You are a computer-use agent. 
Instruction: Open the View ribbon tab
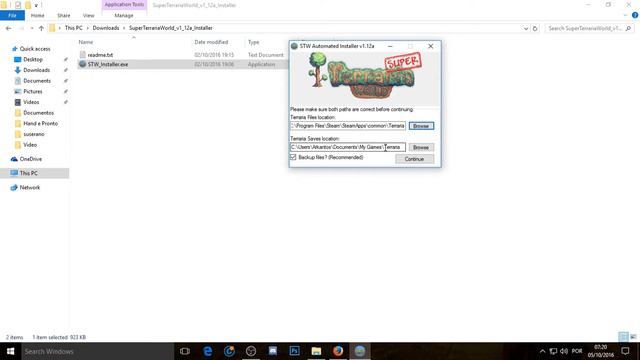[x=89, y=16]
